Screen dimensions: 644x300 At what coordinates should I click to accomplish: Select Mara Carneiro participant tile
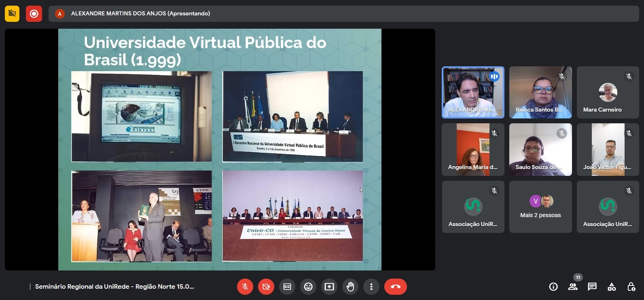(x=608, y=93)
